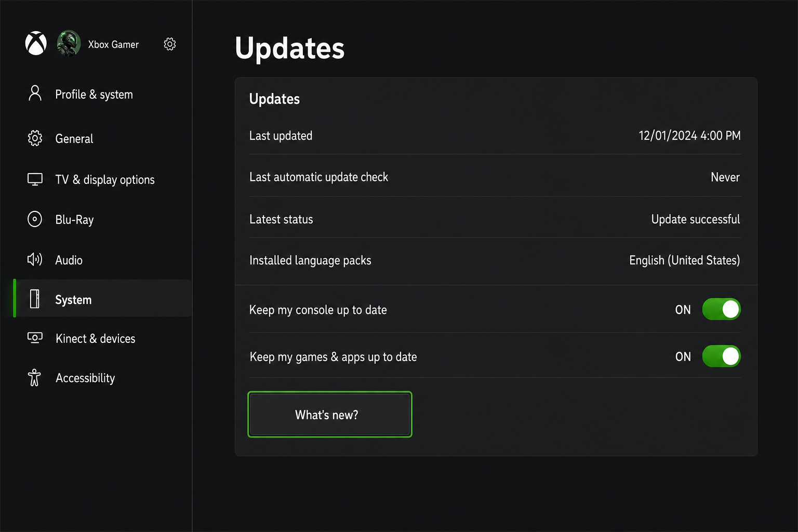The image size is (798, 532).
Task: Click the Blu-Ray disc icon
Action: [x=35, y=219]
